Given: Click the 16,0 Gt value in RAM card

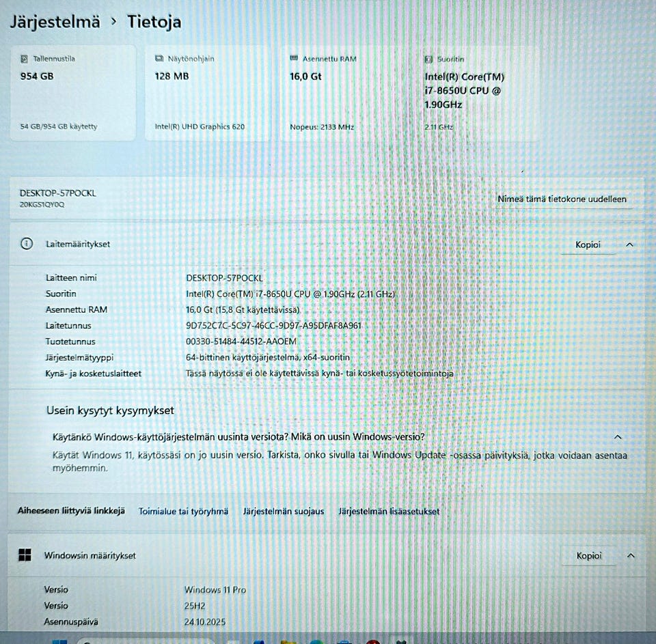Looking at the screenshot, I should click(305, 76).
